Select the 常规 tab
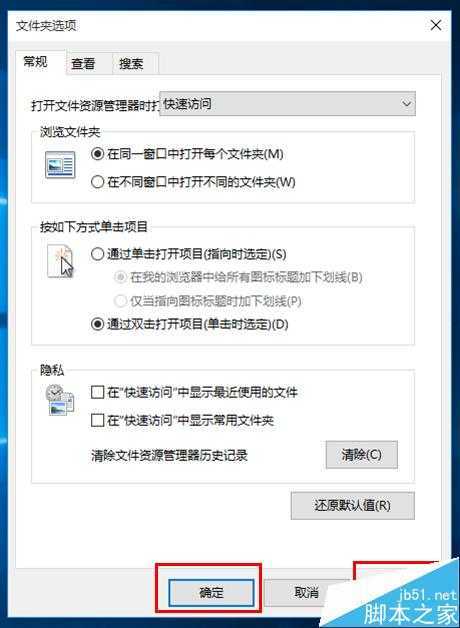The image size is (460, 628). point(35,62)
